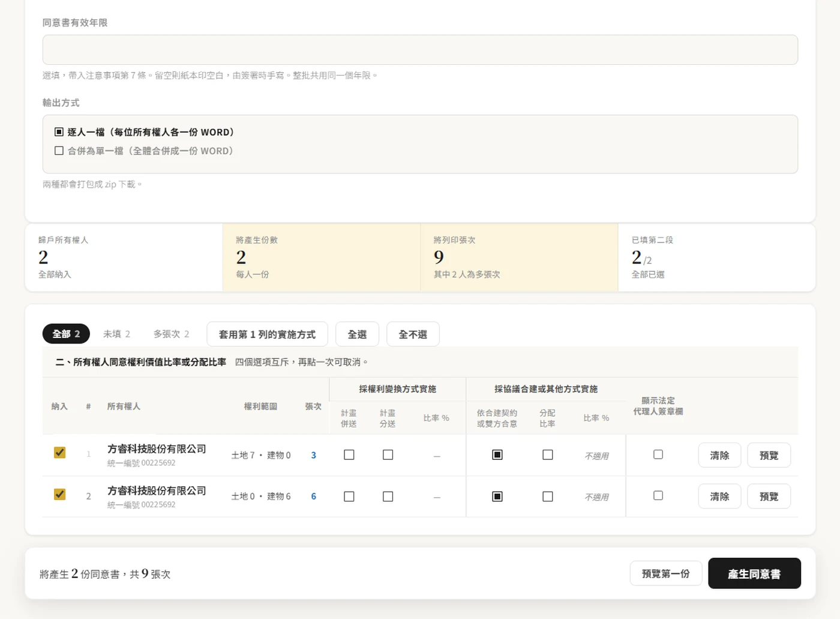
Task: Tick 計畫分送 checkbox in 土地 7 row
Action: (x=388, y=455)
